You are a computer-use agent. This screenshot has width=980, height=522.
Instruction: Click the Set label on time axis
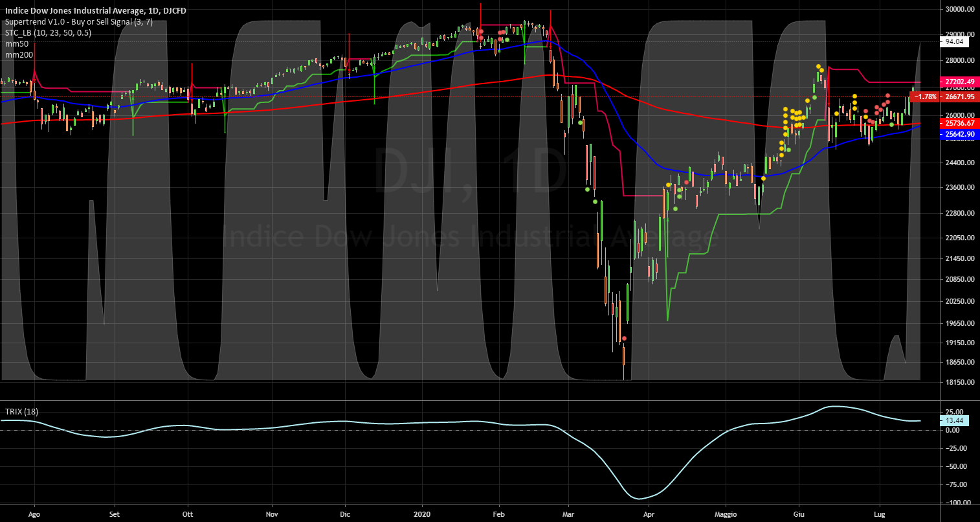[x=114, y=513]
